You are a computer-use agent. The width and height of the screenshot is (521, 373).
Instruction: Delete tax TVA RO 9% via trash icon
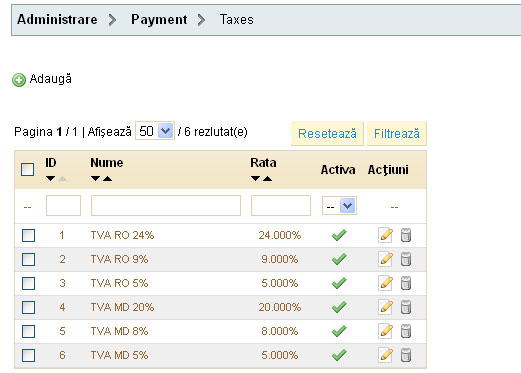406,259
